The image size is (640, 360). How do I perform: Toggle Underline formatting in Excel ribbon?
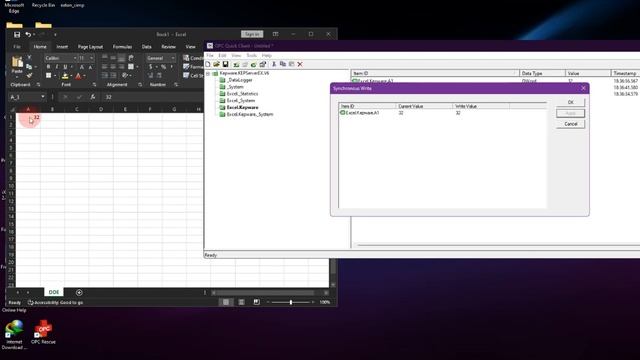click(65, 67)
